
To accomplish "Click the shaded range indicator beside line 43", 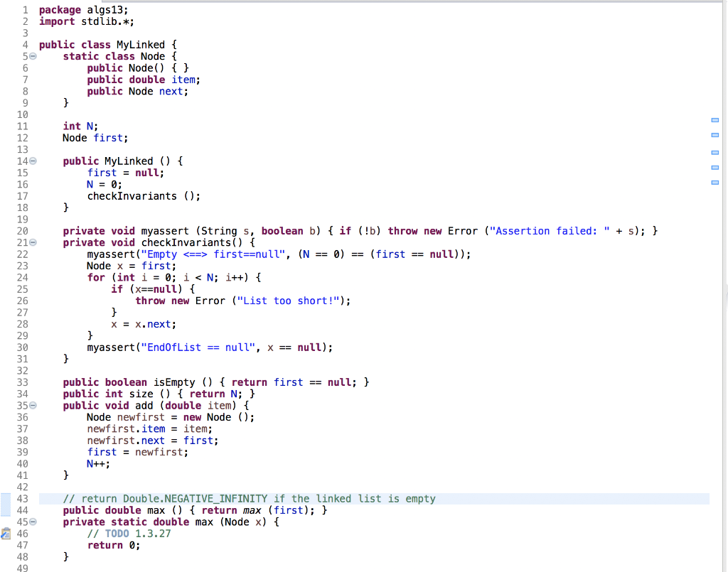I will coord(6,504).
